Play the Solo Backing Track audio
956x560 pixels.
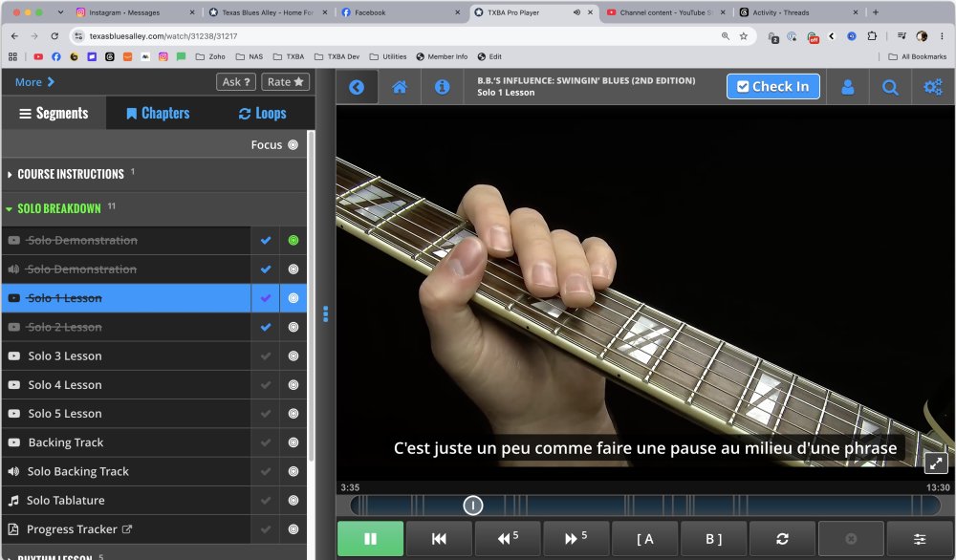126,471
